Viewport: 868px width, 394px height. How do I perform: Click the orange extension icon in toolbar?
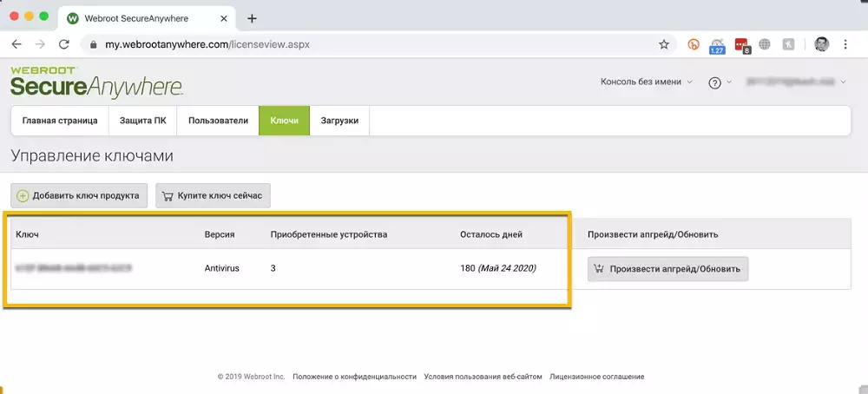[694, 44]
